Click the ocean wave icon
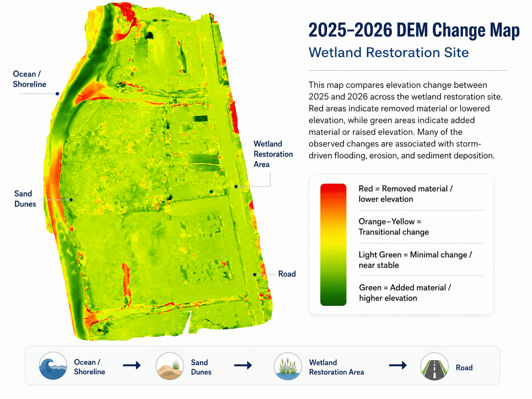The width and height of the screenshot is (532, 399). [x=53, y=366]
